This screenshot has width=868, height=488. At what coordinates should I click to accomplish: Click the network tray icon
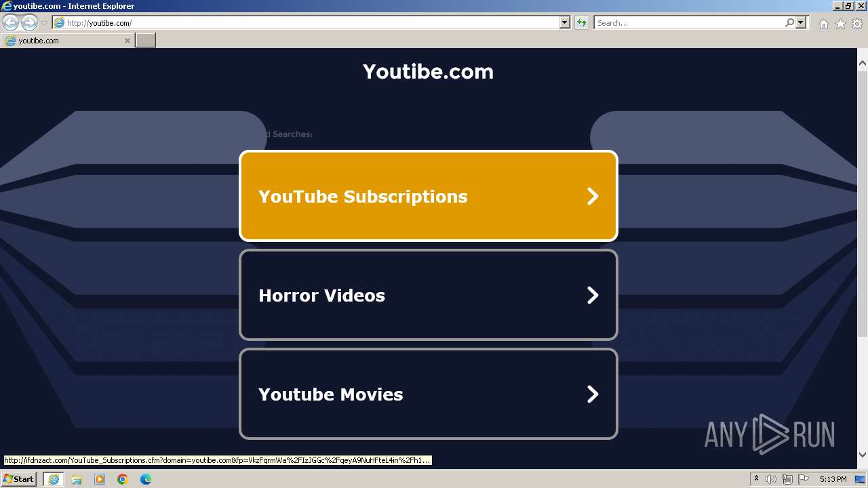(x=787, y=479)
